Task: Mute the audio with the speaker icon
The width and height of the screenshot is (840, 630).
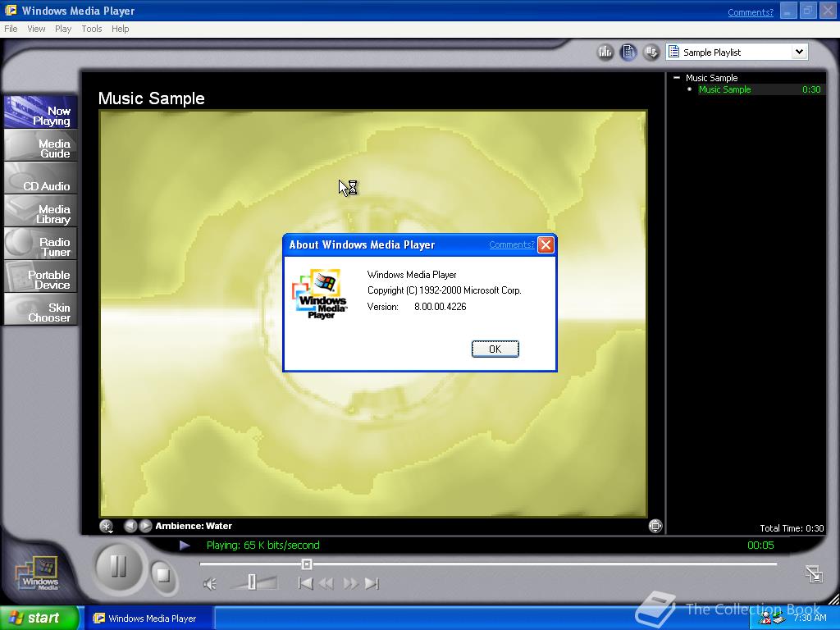Action: pyautogui.click(x=210, y=584)
